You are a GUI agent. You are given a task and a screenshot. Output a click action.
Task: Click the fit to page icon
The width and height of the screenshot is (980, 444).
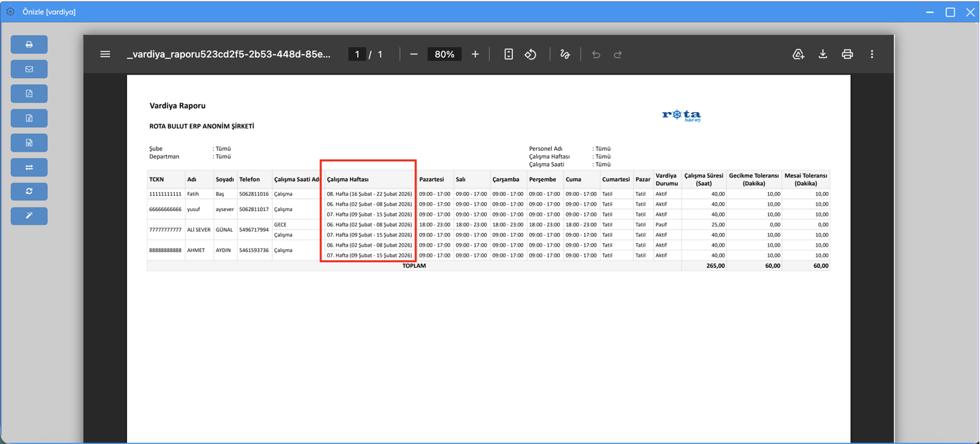(509, 54)
